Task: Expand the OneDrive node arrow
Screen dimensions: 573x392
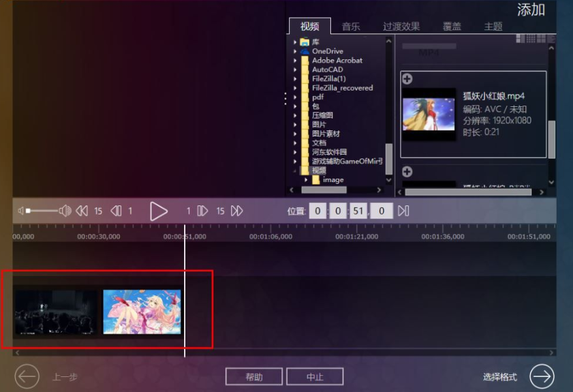Action: [x=295, y=51]
